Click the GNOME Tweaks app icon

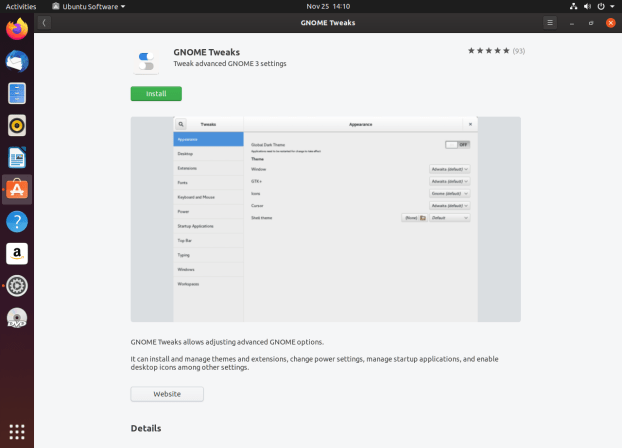pos(146,61)
